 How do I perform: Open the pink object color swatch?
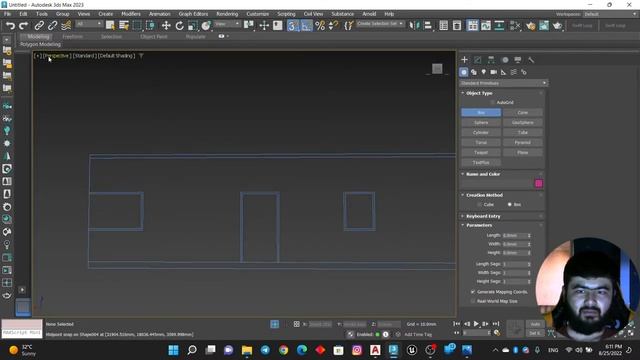click(x=539, y=184)
